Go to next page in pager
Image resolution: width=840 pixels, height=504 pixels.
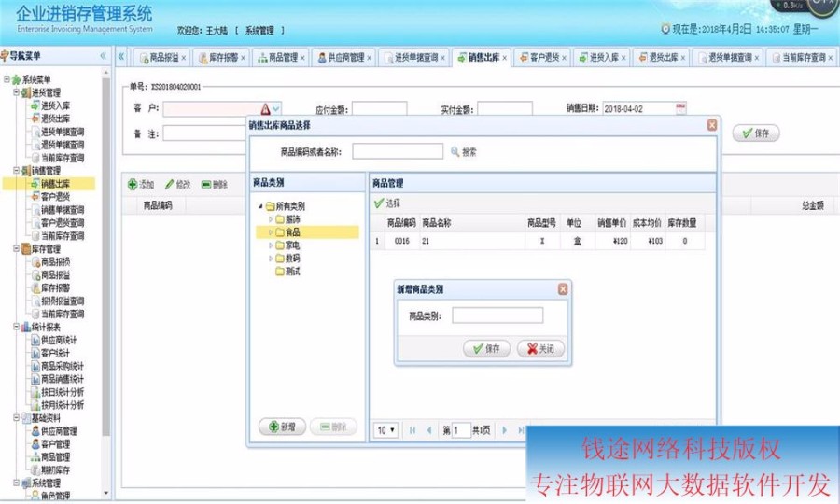point(504,430)
